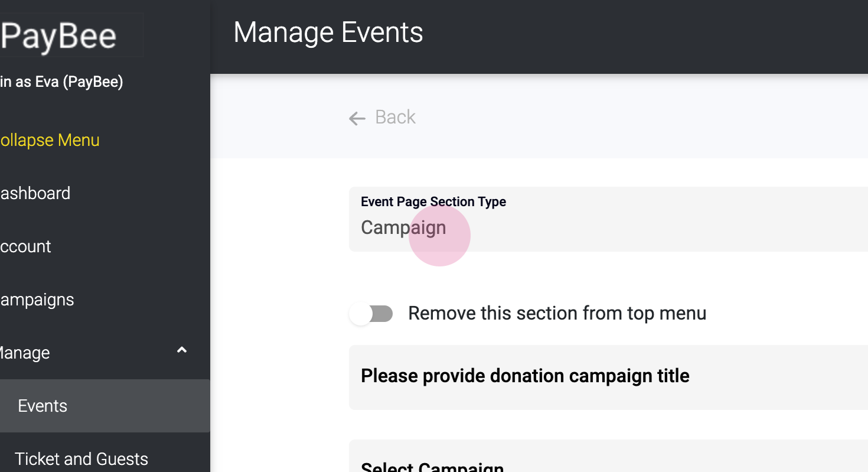Click the 'Event Page Section Type' field label
868x472 pixels.
tap(433, 202)
